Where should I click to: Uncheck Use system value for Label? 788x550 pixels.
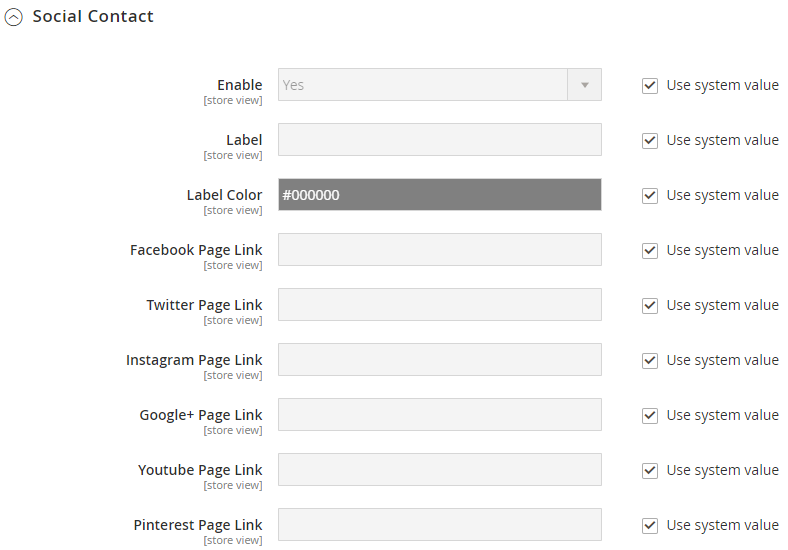(650, 140)
